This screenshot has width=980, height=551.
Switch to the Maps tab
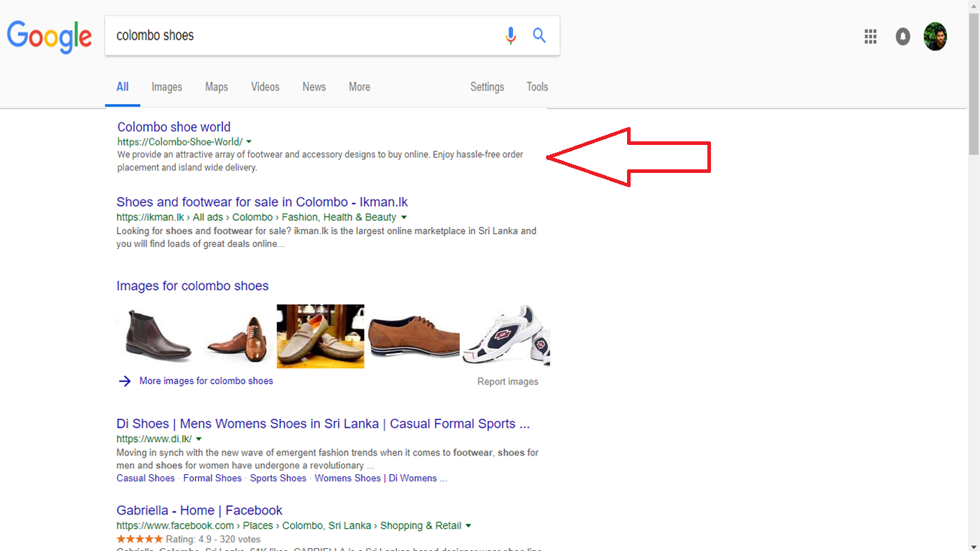pos(217,87)
